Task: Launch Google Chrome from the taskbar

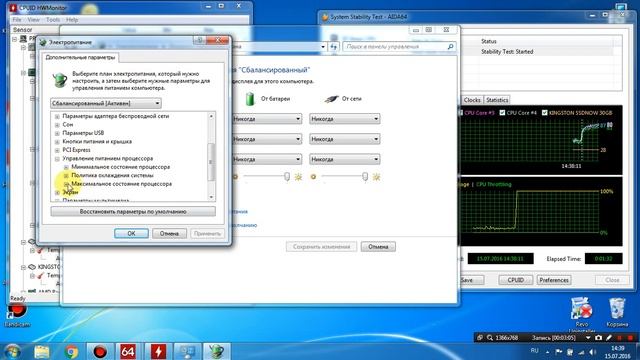Action: pyautogui.click(x=71, y=351)
